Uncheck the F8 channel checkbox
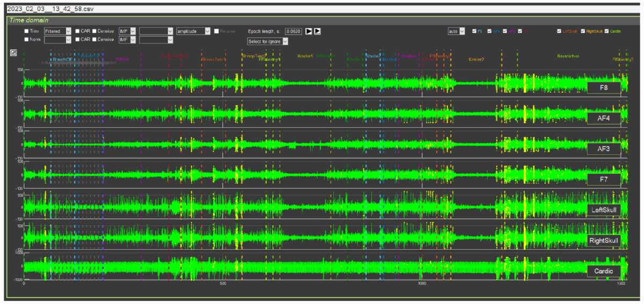The image size is (644, 304). click(x=474, y=31)
